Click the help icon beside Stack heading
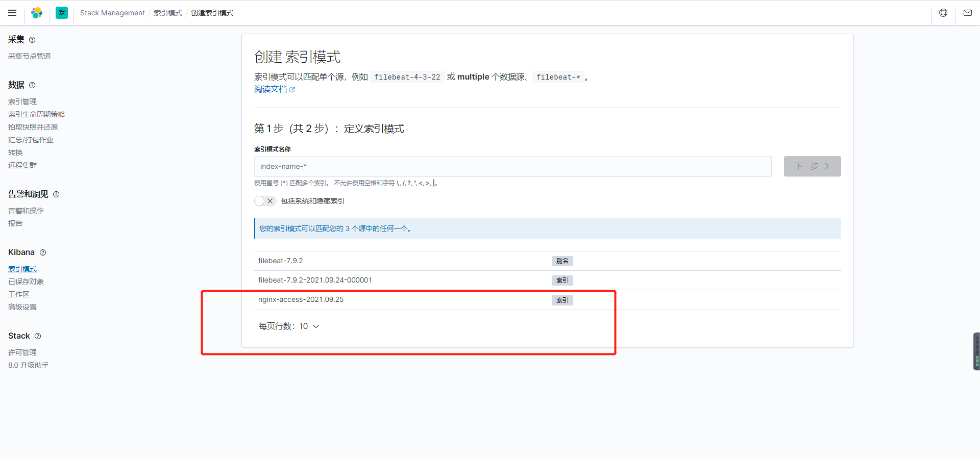980x460 pixels. pos(39,336)
